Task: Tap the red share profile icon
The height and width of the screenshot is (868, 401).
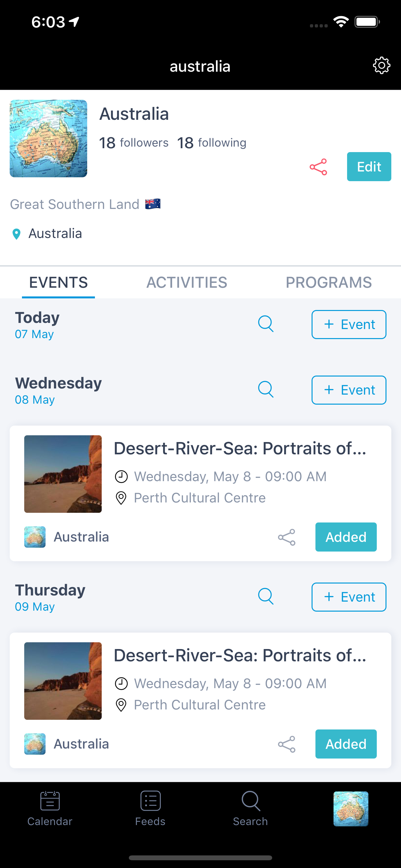Action: [318, 167]
